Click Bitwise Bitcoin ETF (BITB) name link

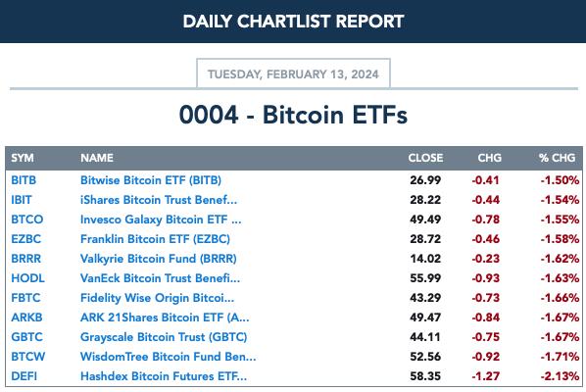coord(151,180)
